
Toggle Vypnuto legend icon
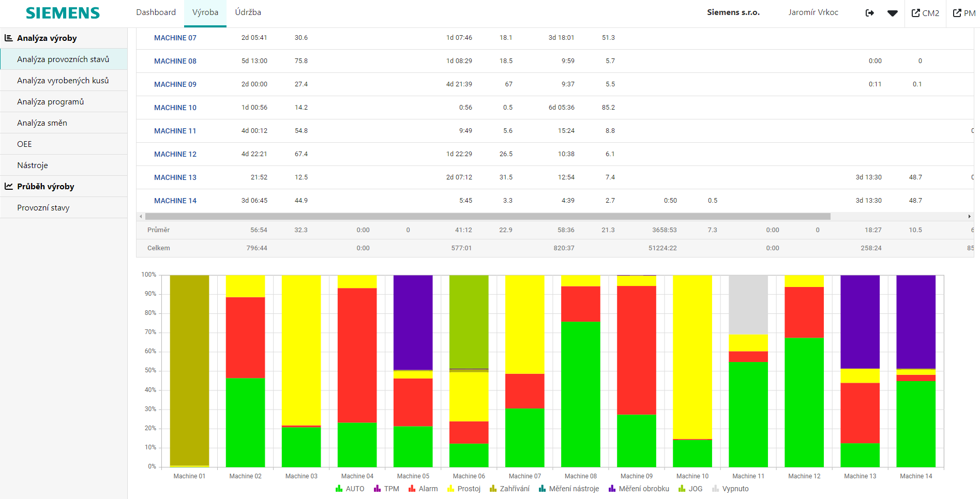pyautogui.click(x=716, y=489)
